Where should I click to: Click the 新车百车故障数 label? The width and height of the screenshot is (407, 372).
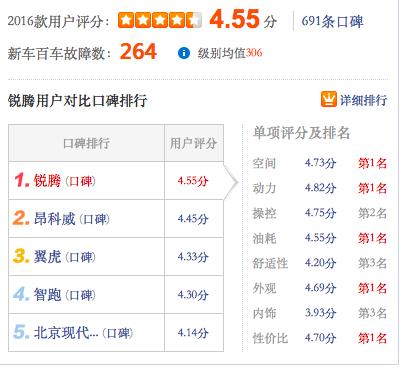pos(59,53)
